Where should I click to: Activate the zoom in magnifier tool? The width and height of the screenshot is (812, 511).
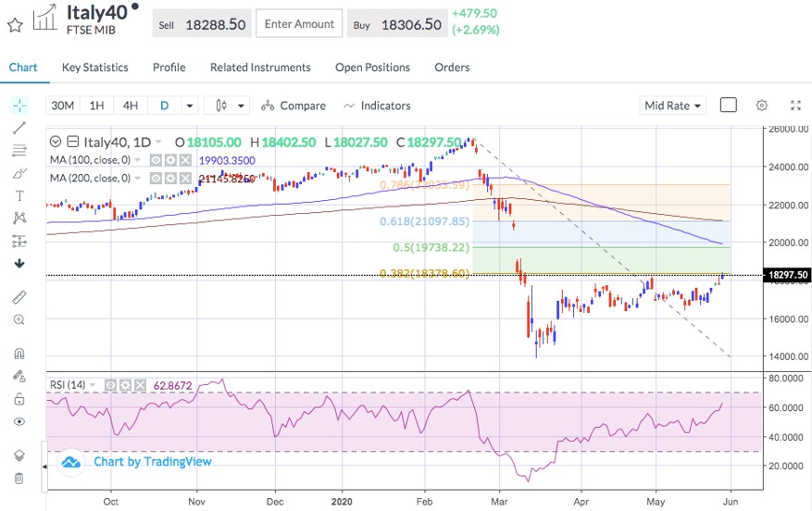click(x=19, y=319)
